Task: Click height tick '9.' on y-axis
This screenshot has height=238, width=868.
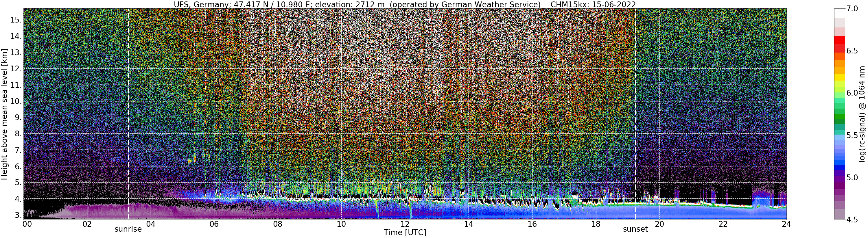Action: [x=18, y=118]
